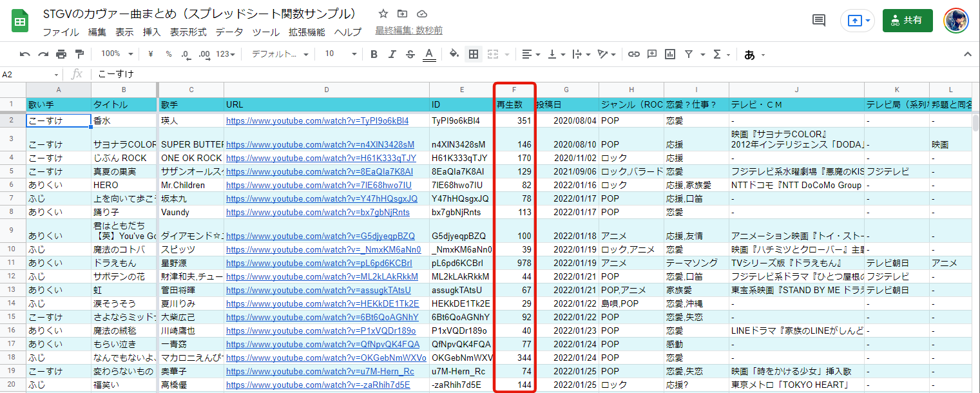Click the undo arrow icon

coord(25,54)
